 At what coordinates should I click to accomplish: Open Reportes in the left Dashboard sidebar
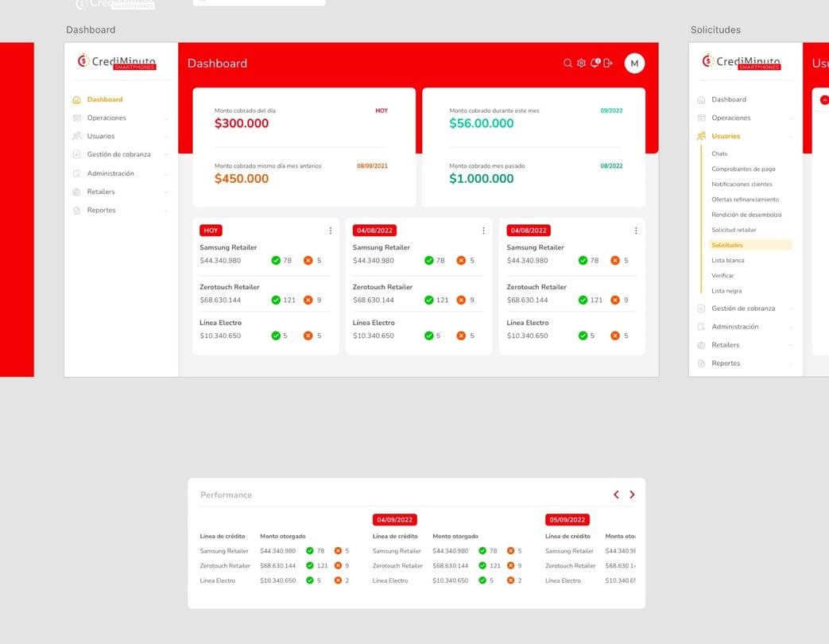click(x=101, y=210)
